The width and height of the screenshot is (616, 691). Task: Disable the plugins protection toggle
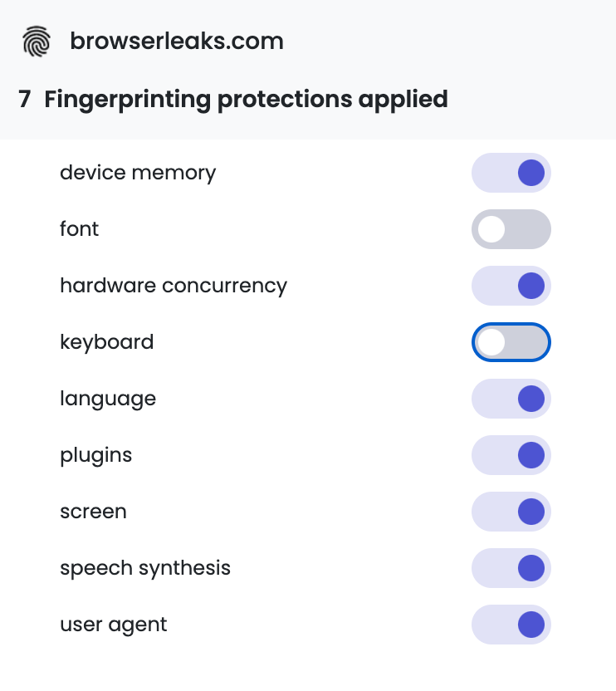coord(511,455)
